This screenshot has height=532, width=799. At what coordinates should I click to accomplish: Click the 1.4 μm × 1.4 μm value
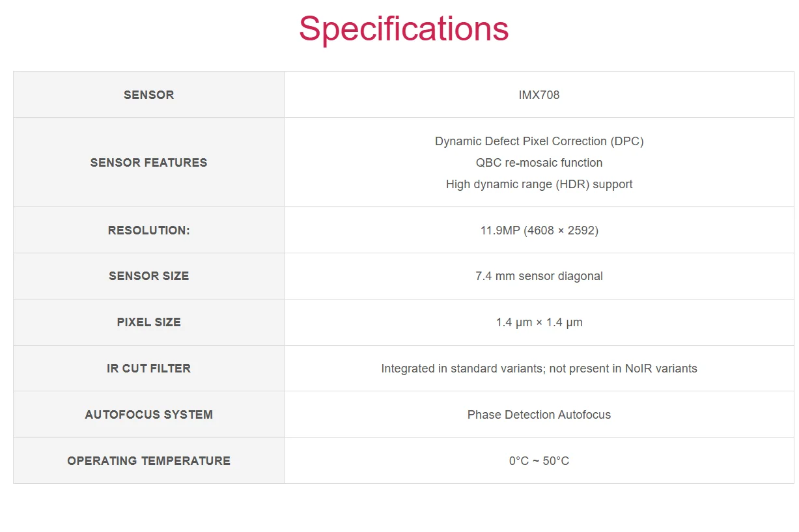tap(539, 322)
